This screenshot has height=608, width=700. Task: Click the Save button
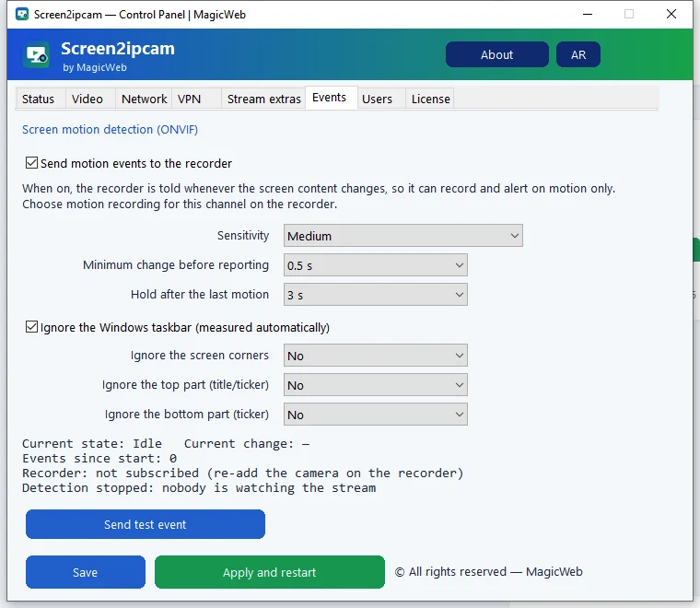[x=86, y=572]
